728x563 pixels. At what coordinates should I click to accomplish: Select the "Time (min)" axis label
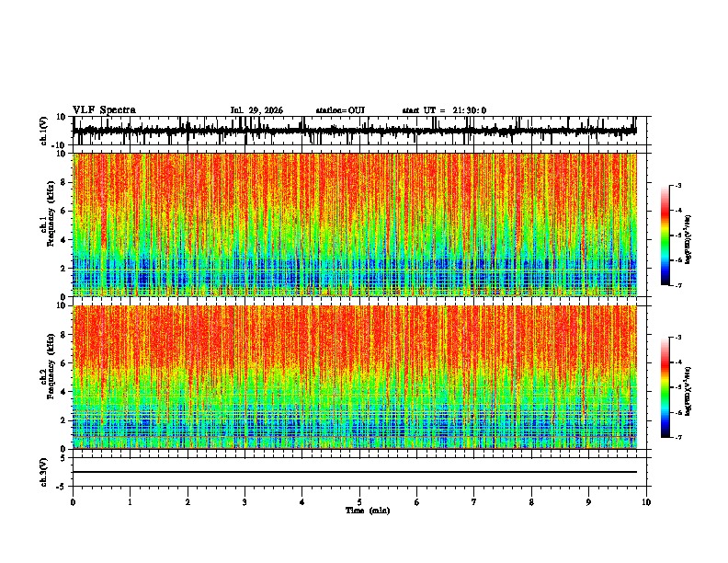coord(368,511)
